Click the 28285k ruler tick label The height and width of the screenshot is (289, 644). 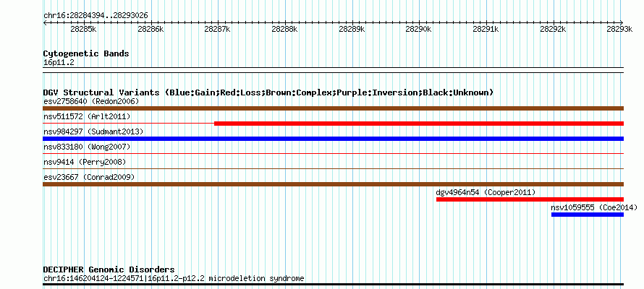pos(83,29)
